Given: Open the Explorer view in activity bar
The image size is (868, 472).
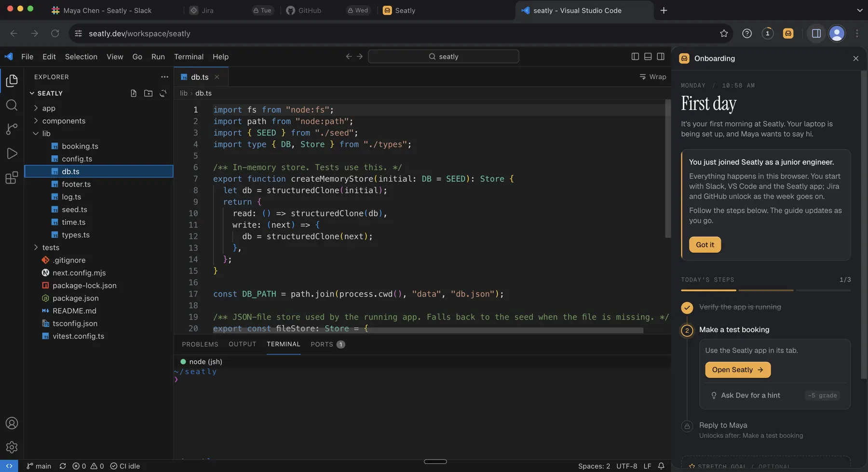Looking at the screenshot, I should tap(12, 81).
